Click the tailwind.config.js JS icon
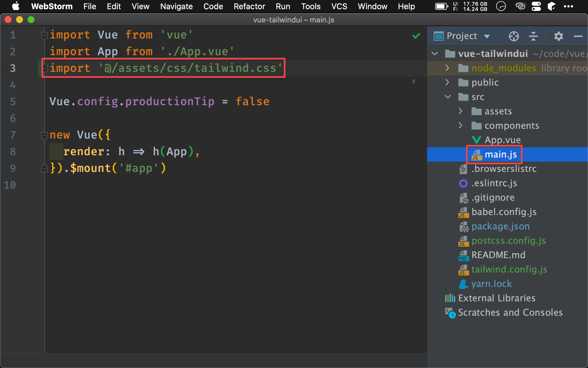Screen dimensions: 588x368 (x=463, y=270)
